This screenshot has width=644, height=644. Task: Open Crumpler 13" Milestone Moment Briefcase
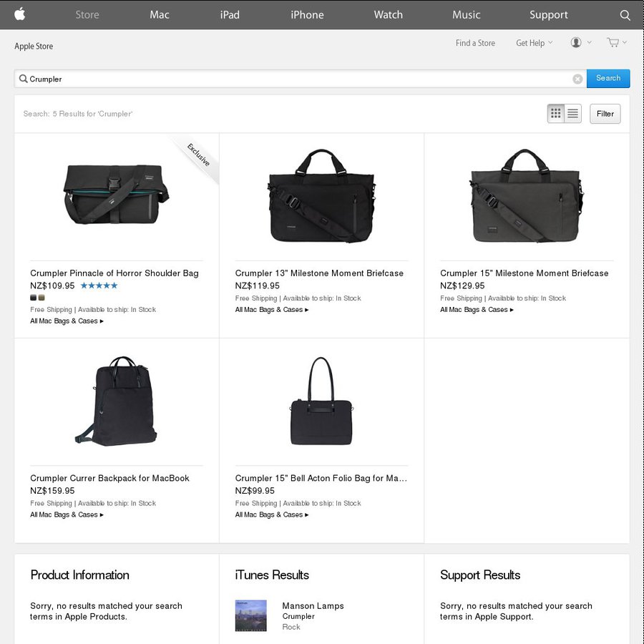click(x=319, y=273)
